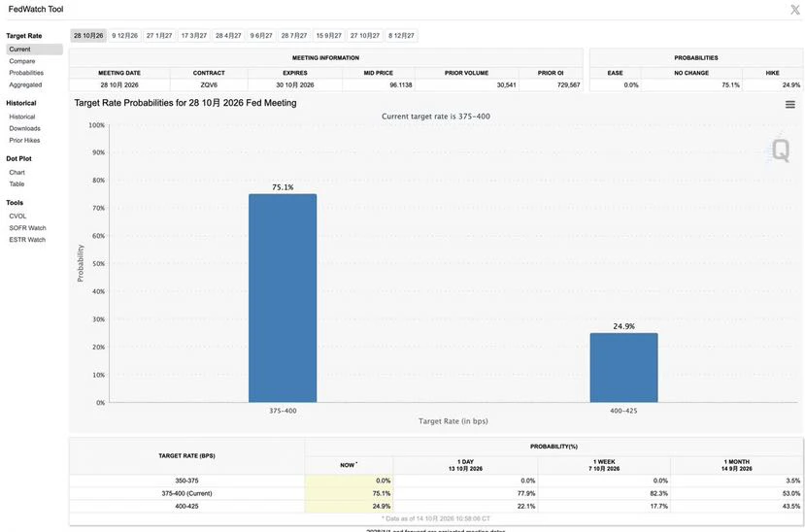The image size is (805, 532).
Task: Click the 43.5% one-month value
Action: tap(791, 507)
